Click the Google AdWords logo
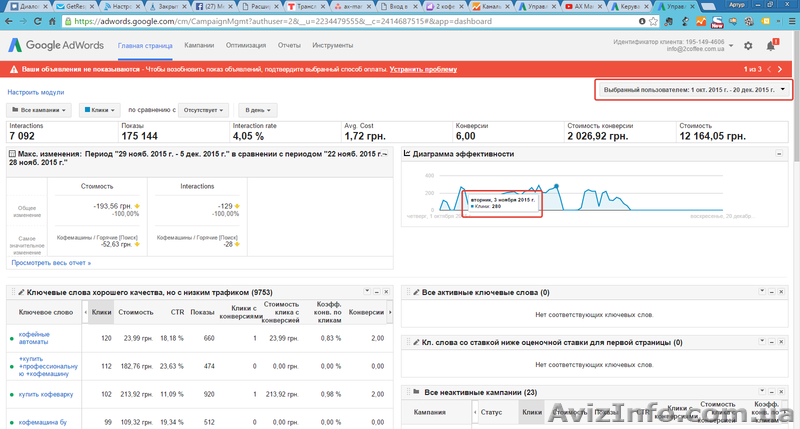 coord(59,45)
